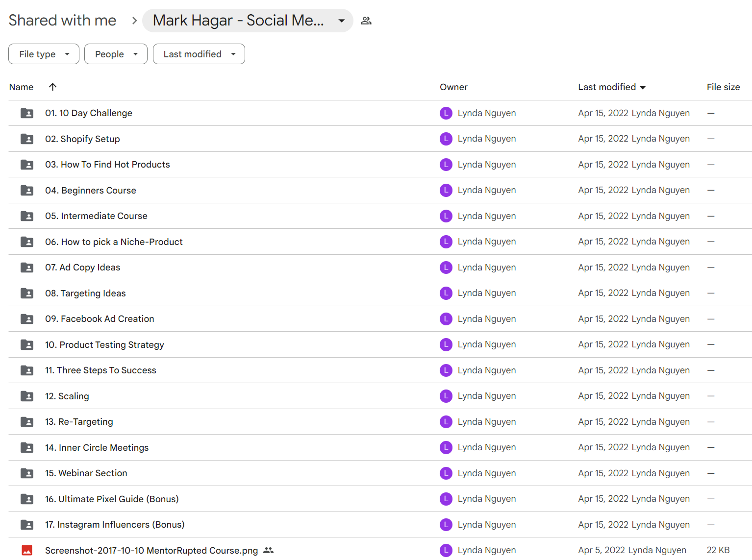Click owner avatar in 01. 10 Day Challenge row
Viewport: 752px width, 560px height.
[x=446, y=113]
